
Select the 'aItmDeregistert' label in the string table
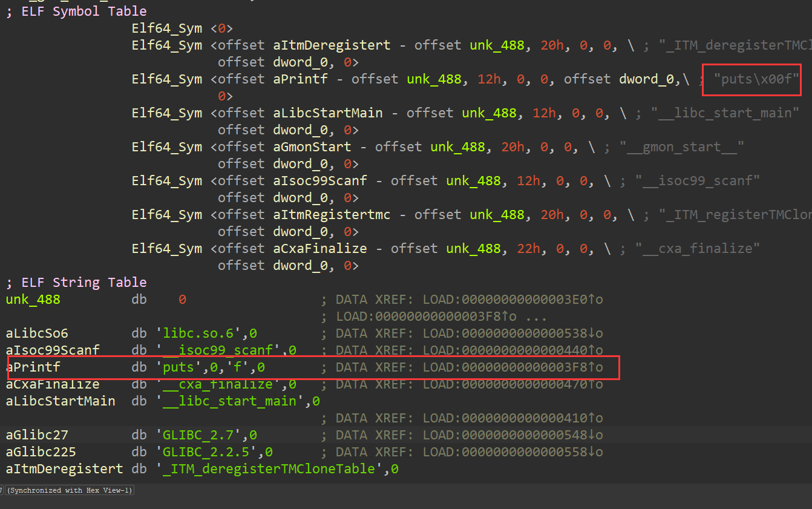[65, 469]
